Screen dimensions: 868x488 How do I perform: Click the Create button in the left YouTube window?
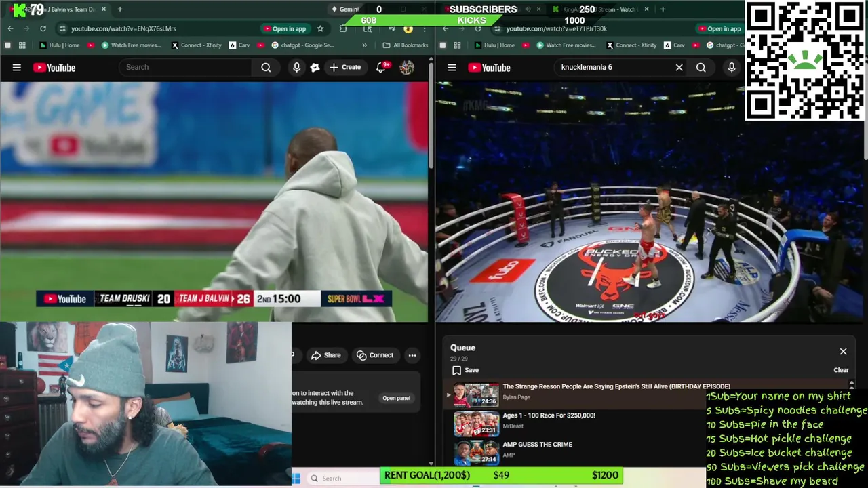345,67
